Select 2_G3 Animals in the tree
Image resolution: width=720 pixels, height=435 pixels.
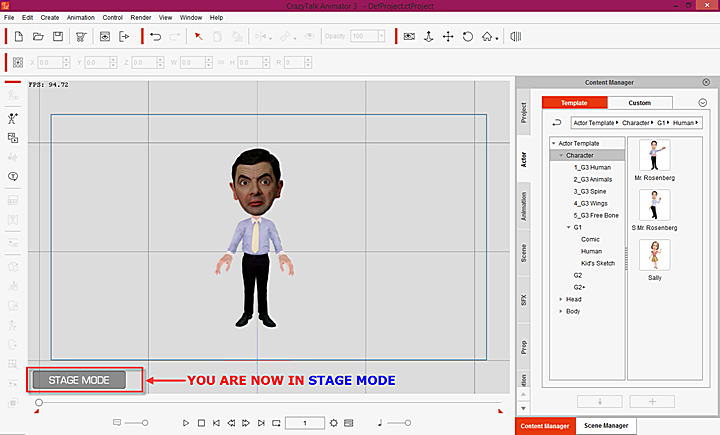[x=593, y=180]
